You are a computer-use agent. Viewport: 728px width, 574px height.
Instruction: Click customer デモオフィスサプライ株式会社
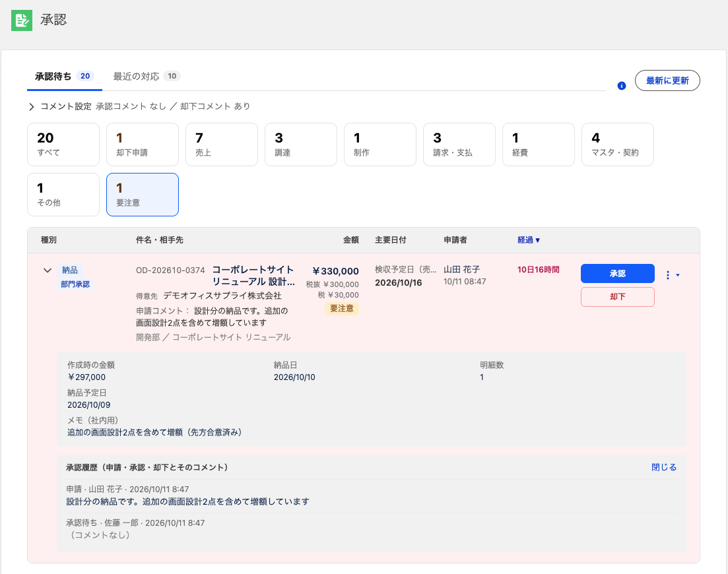[222, 296]
